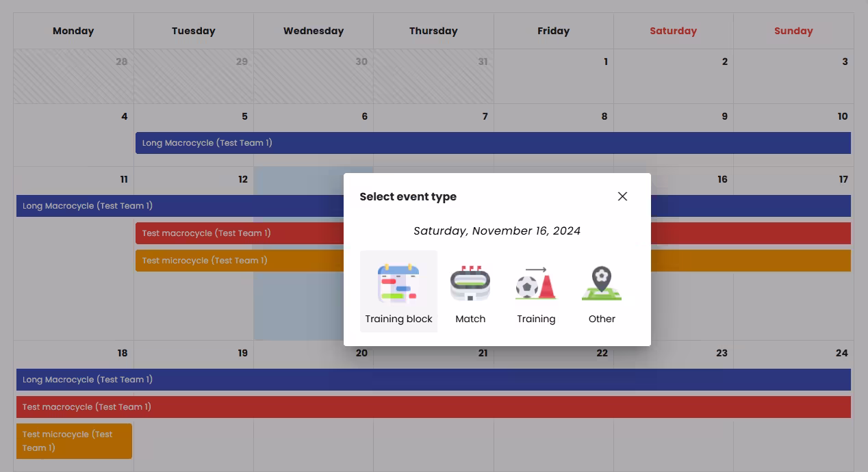Open Test microcycle event on Monday the 18th
The image size is (868, 472).
pyautogui.click(x=74, y=441)
